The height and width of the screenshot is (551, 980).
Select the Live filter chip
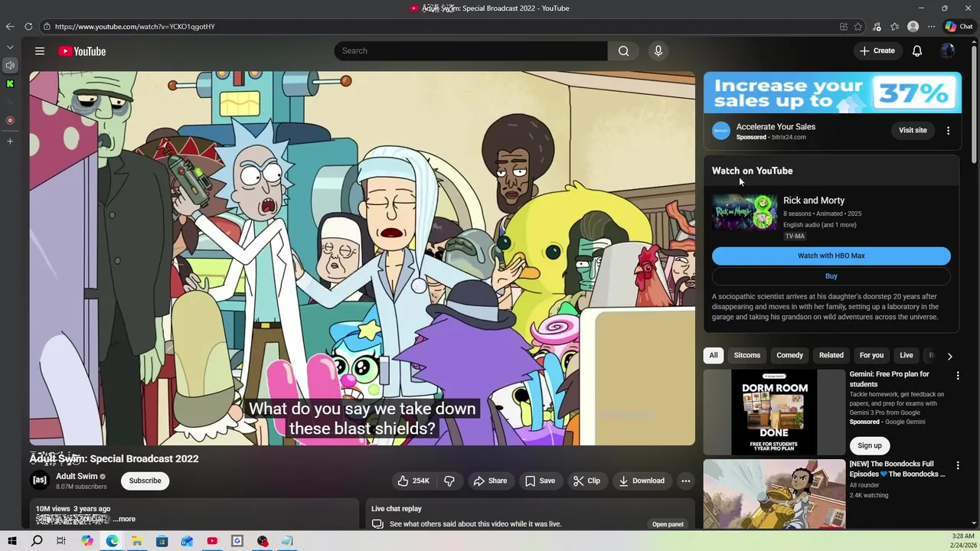906,355
